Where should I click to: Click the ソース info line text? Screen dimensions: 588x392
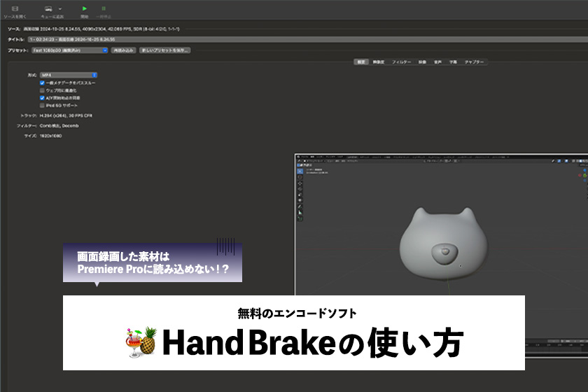click(101, 29)
